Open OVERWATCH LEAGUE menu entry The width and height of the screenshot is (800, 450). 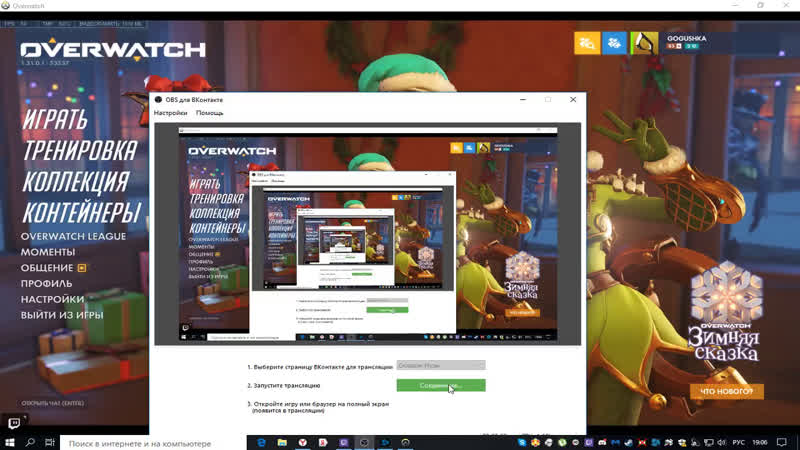(x=73, y=236)
